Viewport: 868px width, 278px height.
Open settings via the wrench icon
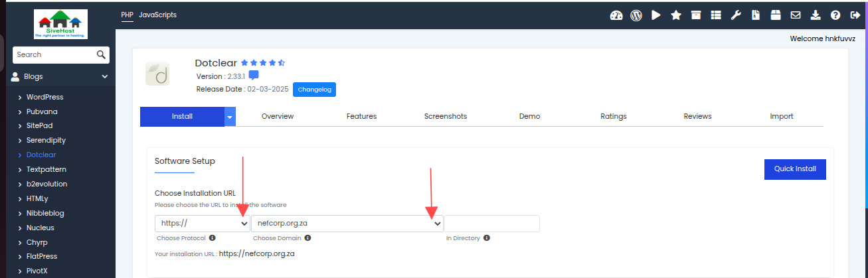coord(736,15)
